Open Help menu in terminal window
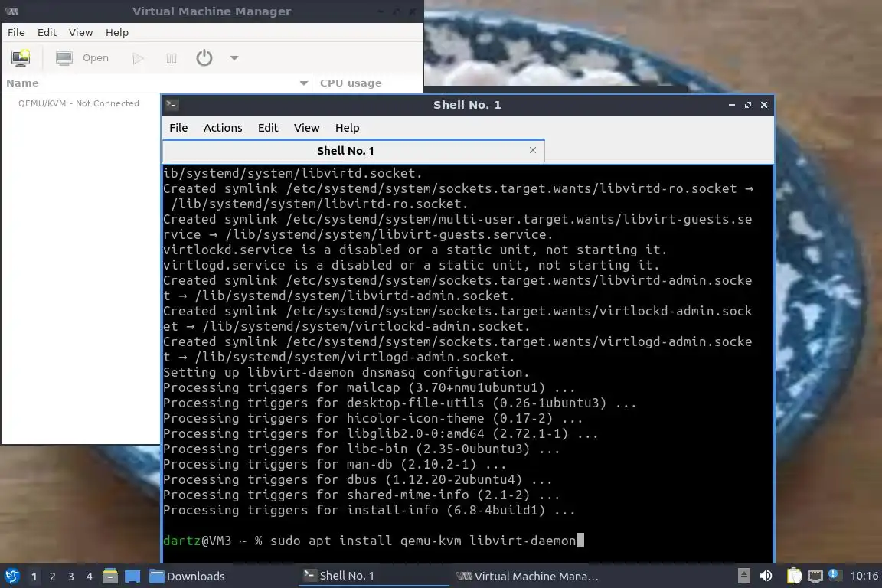The height and width of the screenshot is (588, 882). [x=347, y=128]
